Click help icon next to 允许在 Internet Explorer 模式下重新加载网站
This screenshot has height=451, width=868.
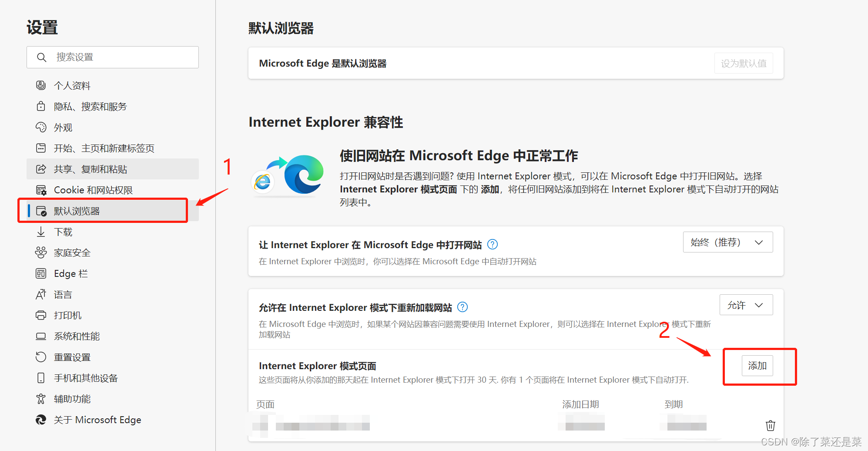tap(463, 307)
